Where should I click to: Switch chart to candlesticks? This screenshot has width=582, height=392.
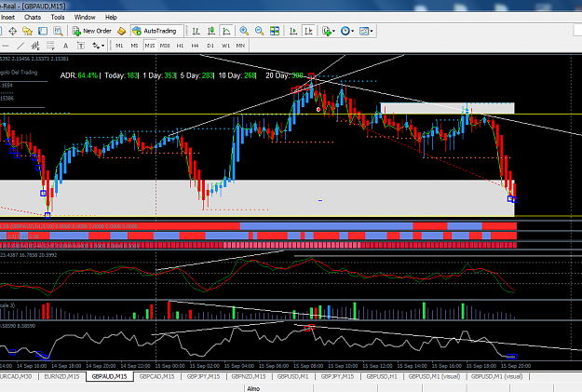(x=211, y=31)
